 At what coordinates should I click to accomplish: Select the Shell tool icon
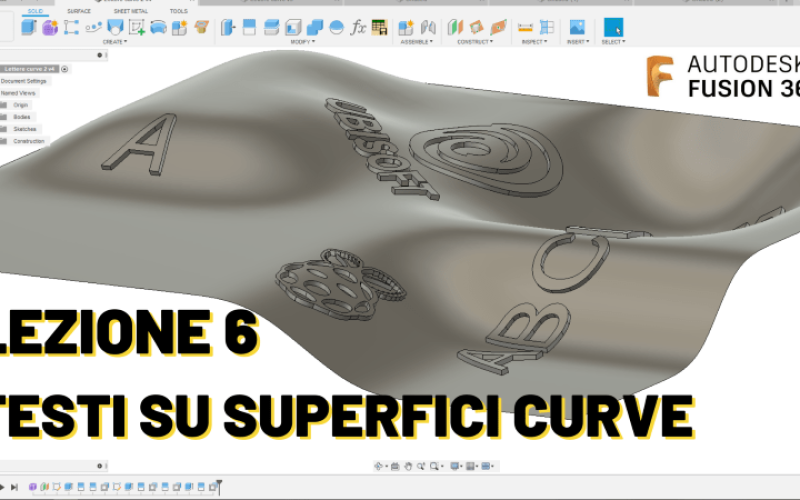point(293,27)
